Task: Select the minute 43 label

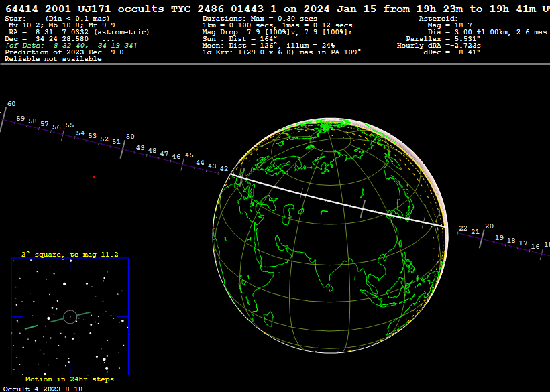Action: tap(212, 166)
